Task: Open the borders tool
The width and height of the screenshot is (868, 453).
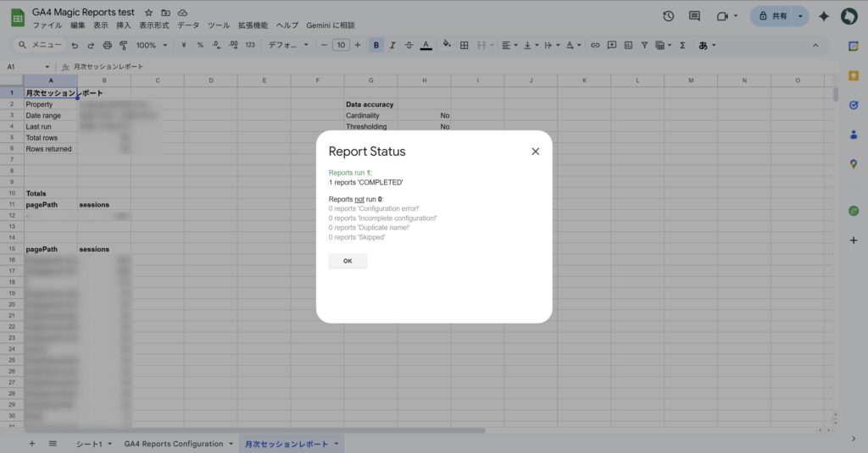Action: click(464, 46)
